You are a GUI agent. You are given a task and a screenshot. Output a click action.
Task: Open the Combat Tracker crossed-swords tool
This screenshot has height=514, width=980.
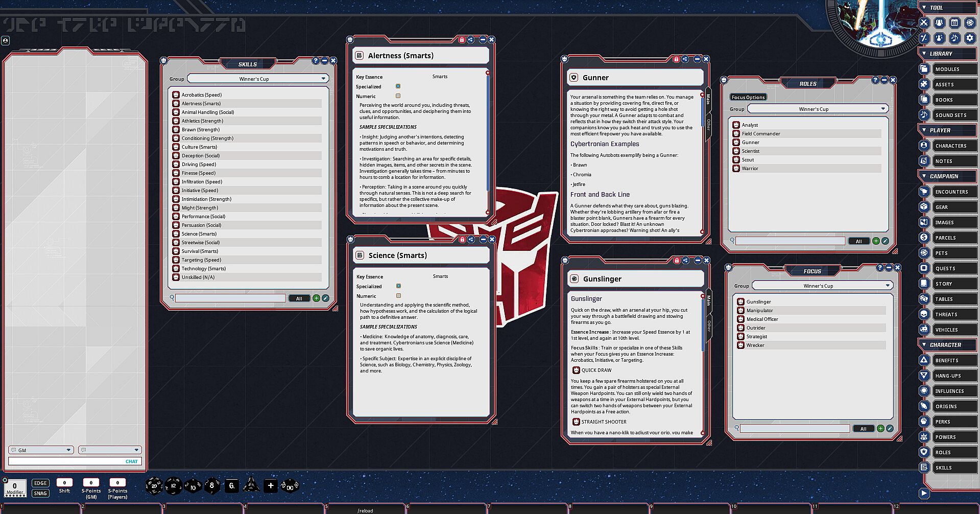click(924, 23)
